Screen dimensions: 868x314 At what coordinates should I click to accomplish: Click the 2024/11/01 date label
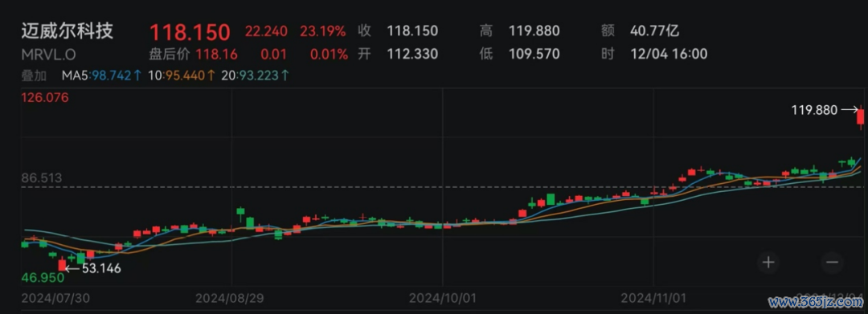(653, 299)
